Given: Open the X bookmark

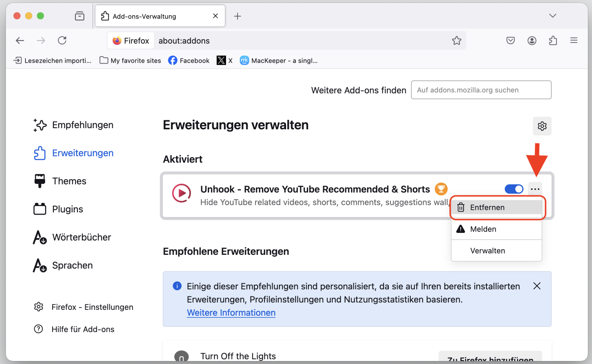Looking at the screenshot, I should tap(224, 61).
